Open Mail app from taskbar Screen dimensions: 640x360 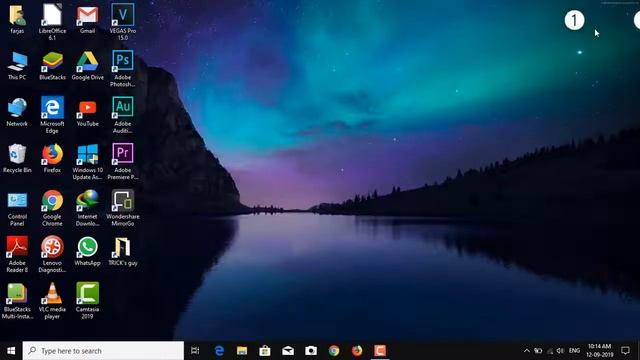288,351
